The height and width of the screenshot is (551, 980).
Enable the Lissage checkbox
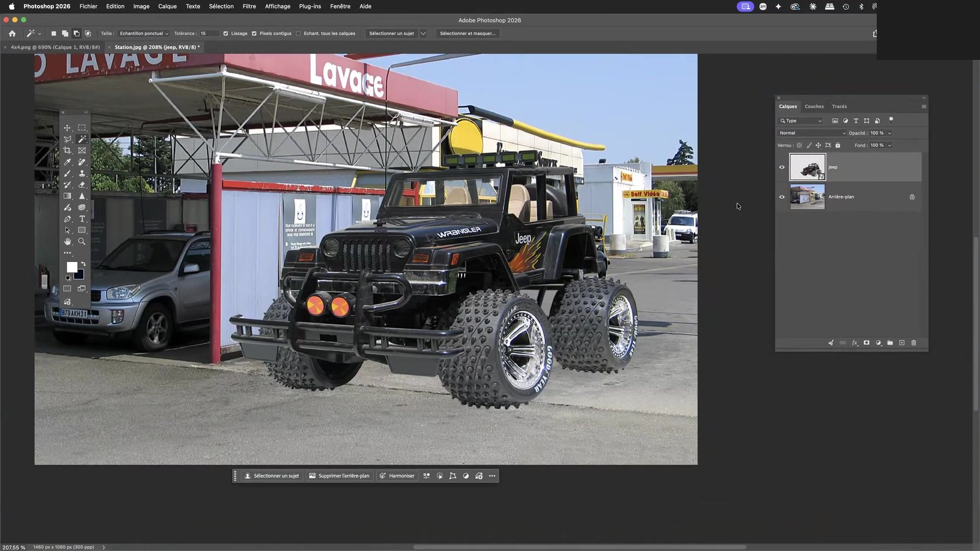[x=225, y=34]
